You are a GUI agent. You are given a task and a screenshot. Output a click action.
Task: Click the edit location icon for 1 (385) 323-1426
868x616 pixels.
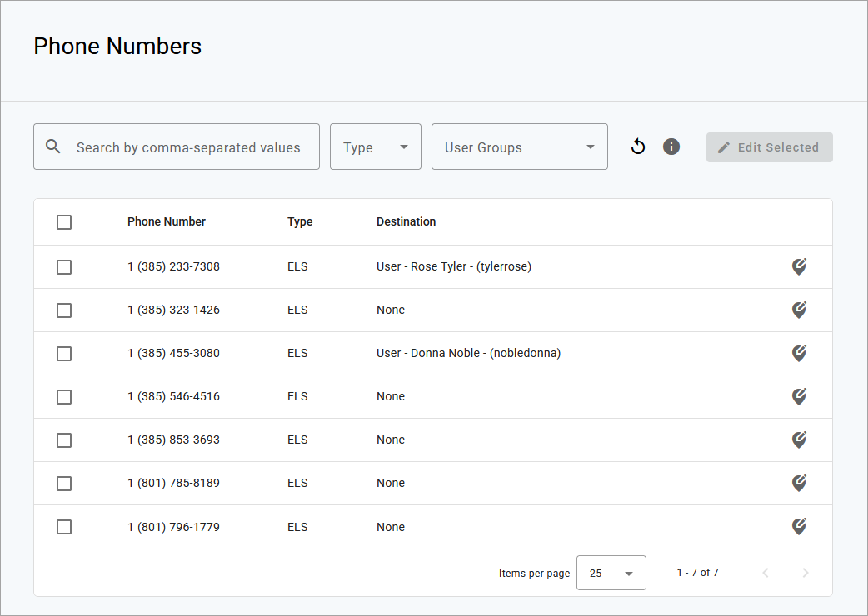[x=799, y=310]
